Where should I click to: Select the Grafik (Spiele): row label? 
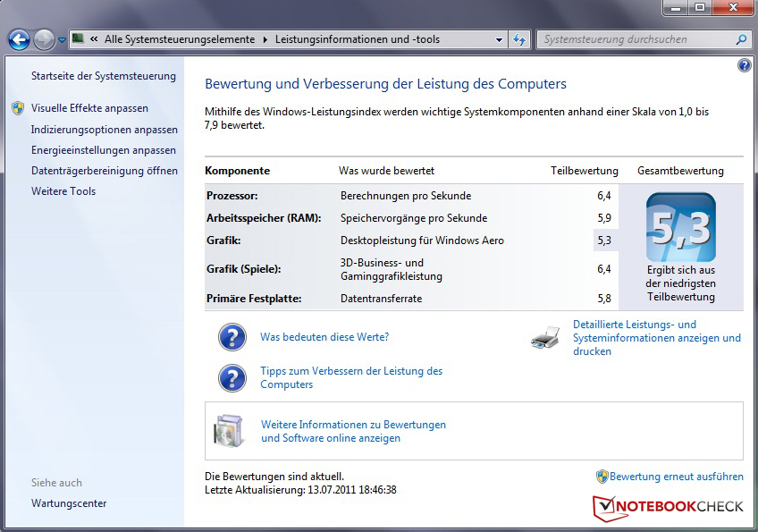coord(244,269)
